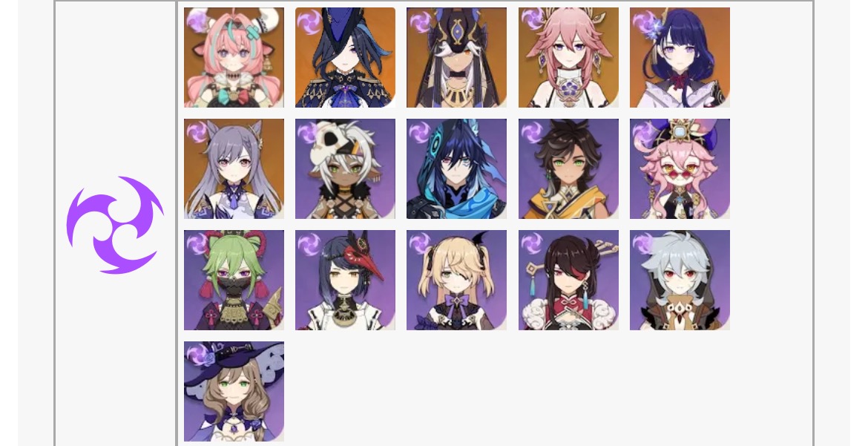
Task: Select Iansan's portrait with skull headpiece
Action: tap(346, 169)
